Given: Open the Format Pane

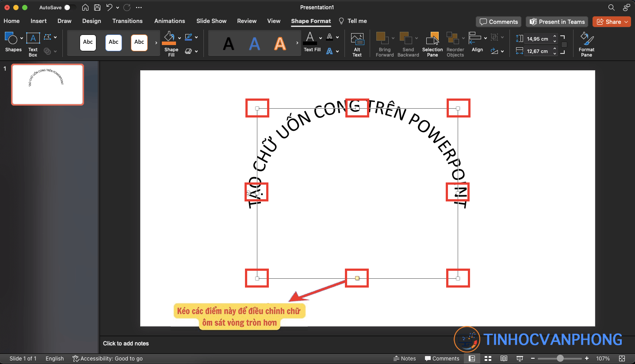Looking at the screenshot, I should click(586, 44).
